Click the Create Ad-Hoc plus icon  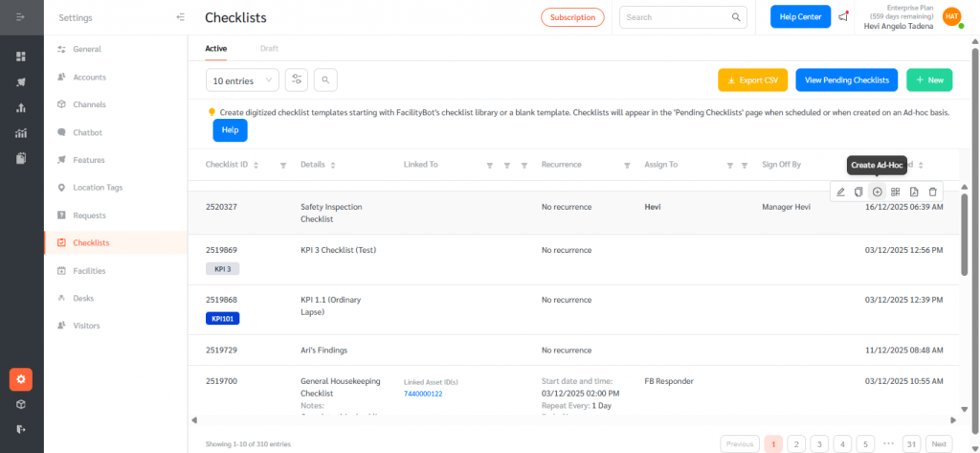click(x=877, y=193)
